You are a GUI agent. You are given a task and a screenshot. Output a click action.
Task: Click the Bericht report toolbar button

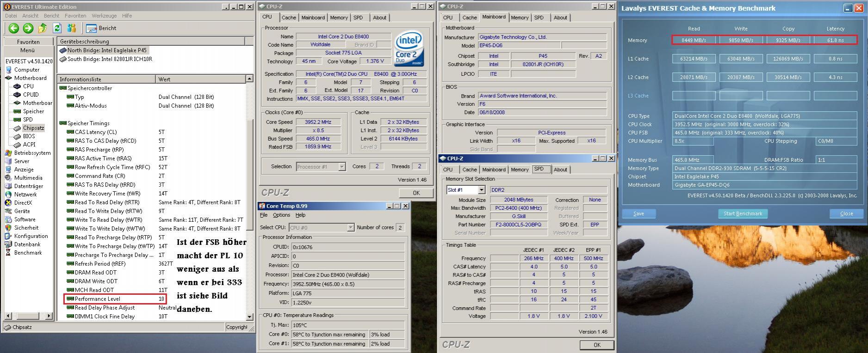[102, 28]
